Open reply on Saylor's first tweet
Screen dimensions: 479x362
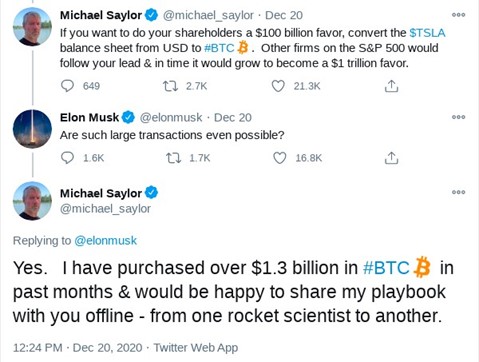click(x=67, y=86)
